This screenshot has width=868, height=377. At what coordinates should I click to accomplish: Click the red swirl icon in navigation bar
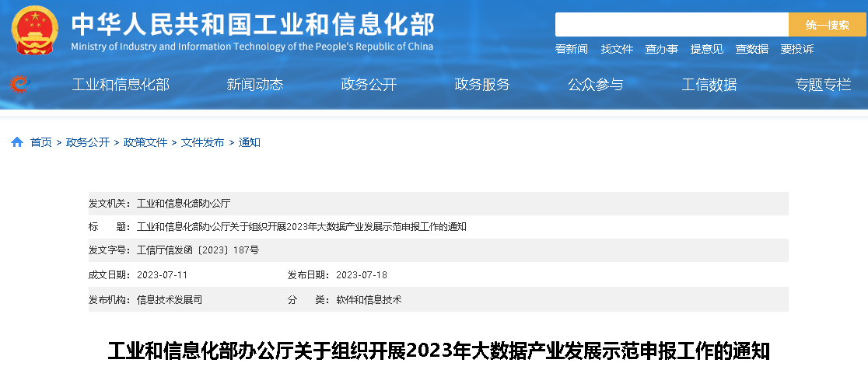point(19,84)
